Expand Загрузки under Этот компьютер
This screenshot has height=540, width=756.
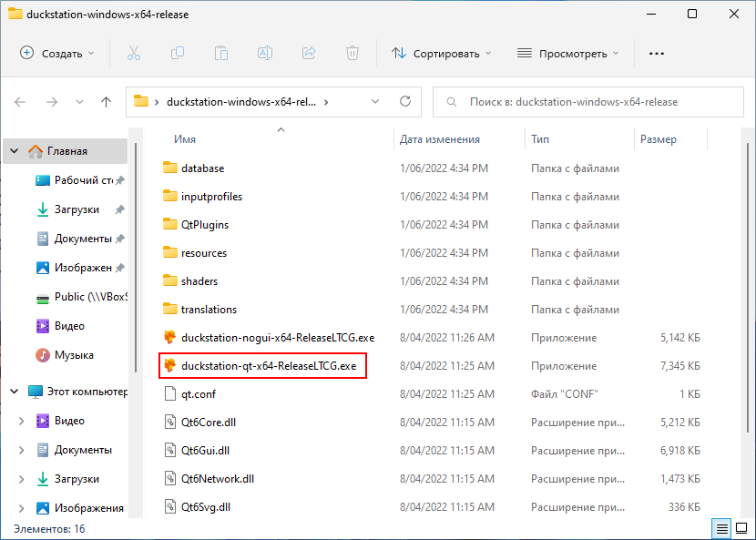coord(21,479)
